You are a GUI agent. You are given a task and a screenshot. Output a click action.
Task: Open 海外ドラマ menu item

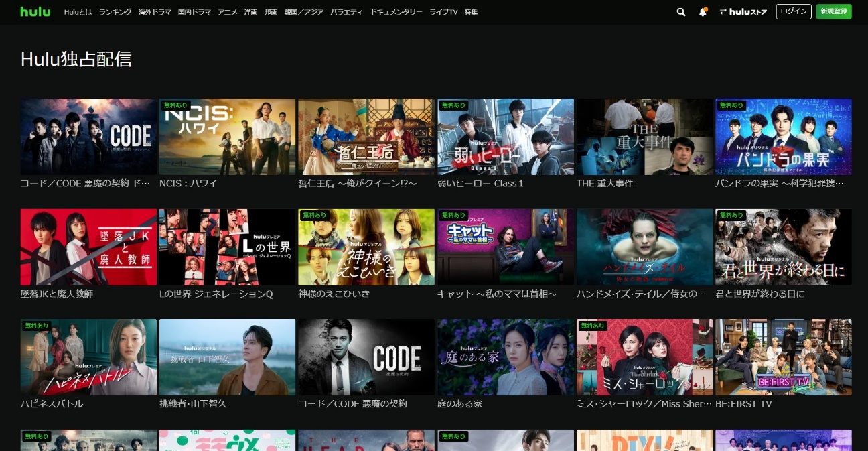(x=155, y=12)
